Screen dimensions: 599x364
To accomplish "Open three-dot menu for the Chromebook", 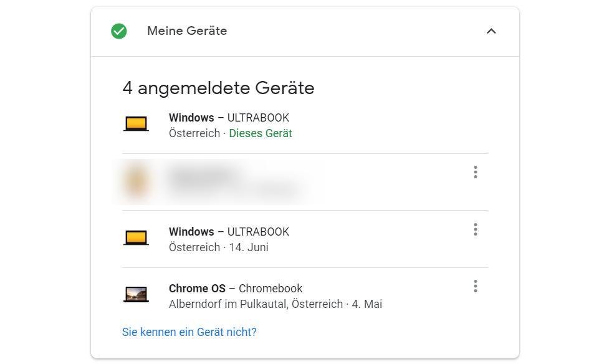I will pos(476,286).
